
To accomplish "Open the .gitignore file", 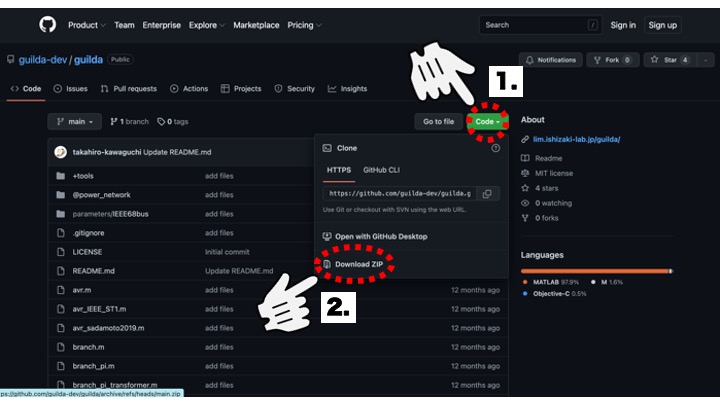I will pyautogui.click(x=88, y=233).
